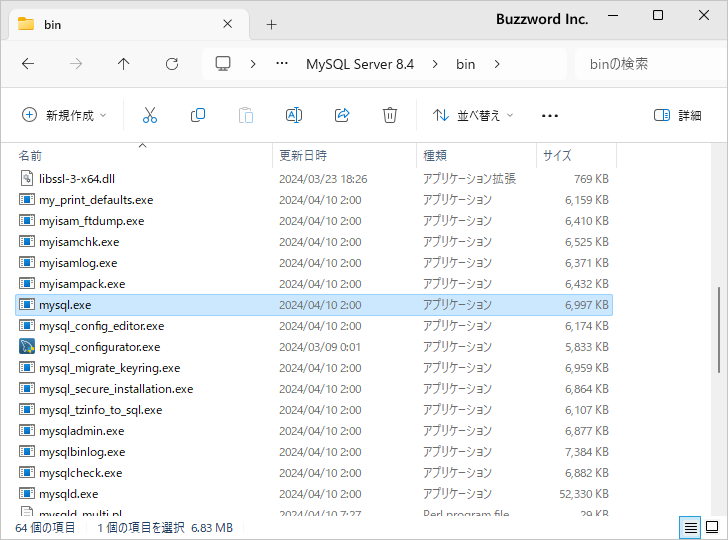The width and height of the screenshot is (728, 540).
Task: Close the bin tab
Action: pos(228,24)
